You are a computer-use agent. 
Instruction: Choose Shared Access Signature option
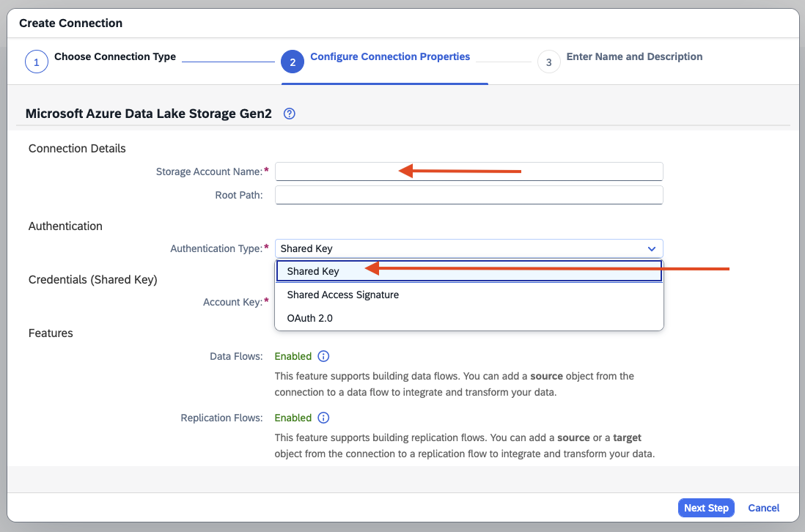coord(343,295)
